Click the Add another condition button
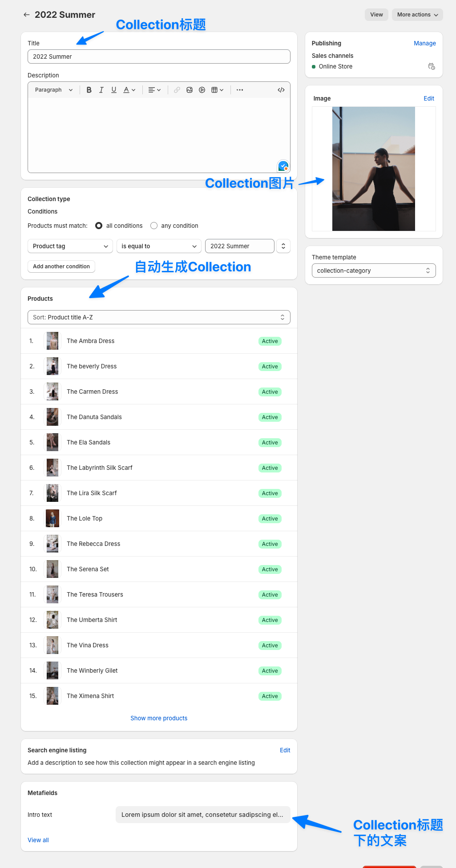The height and width of the screenshot is (868, 456). tap(61, 266)
